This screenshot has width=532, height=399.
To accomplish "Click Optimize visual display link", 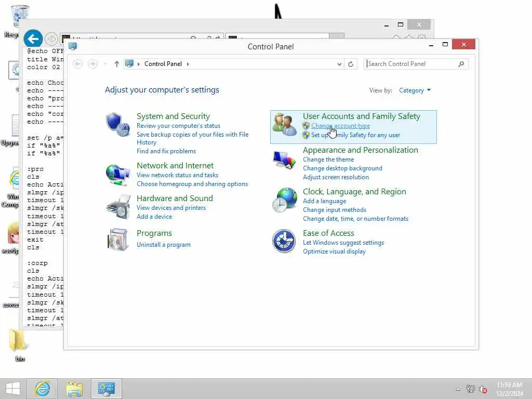I will point(334,251).
